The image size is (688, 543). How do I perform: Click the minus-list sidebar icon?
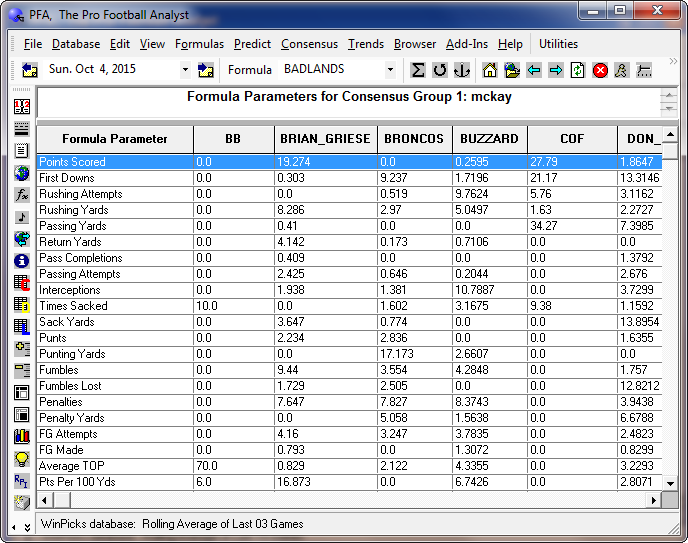tap(22, 371)
